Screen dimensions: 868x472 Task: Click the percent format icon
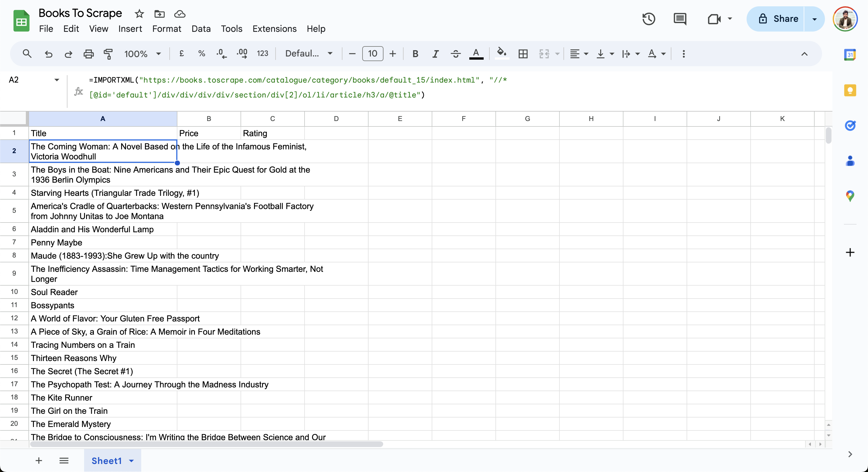coord(201,54)
